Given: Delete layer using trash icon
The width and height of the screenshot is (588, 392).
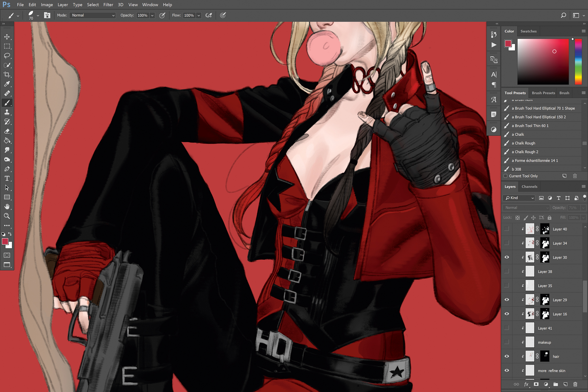Looking at the screenshot, I should [575, 384].
